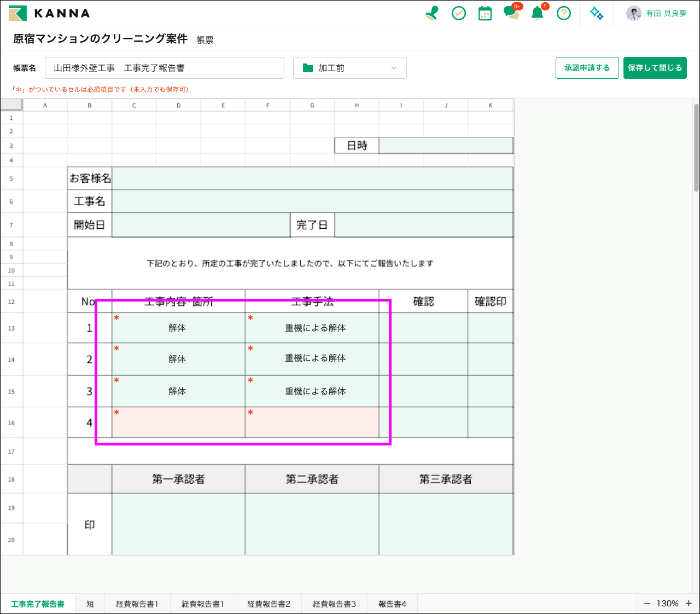The image size is (700, 614).
Task: Select the 短 sheet tab
Action: (90, 604)
